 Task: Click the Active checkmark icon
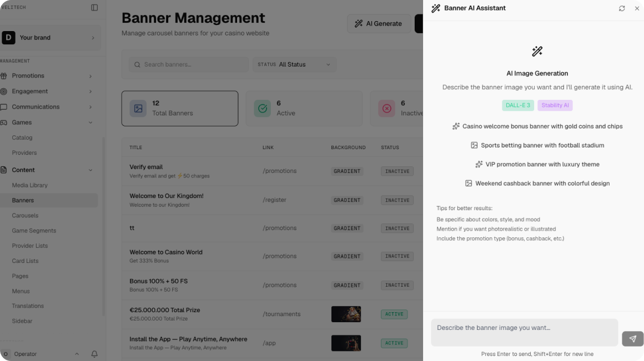[x=263, y=108]
